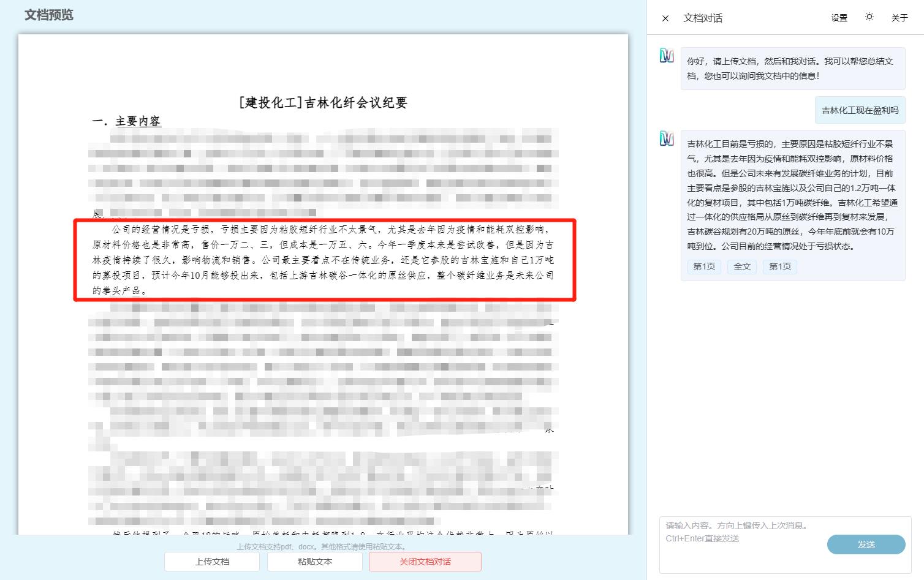Select the user question 吉林化工现在盈利吗
Image resolution: width=924 pixels, height=580 pixels.
(x=860, y=110)
